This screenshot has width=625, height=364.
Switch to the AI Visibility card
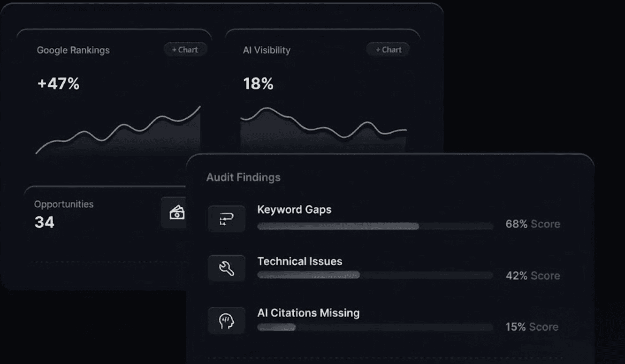[x=266, y=50]
